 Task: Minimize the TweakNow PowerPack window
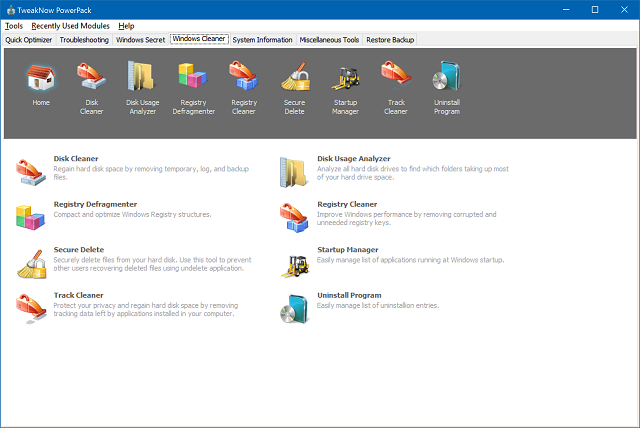click(x=566, y=10)
